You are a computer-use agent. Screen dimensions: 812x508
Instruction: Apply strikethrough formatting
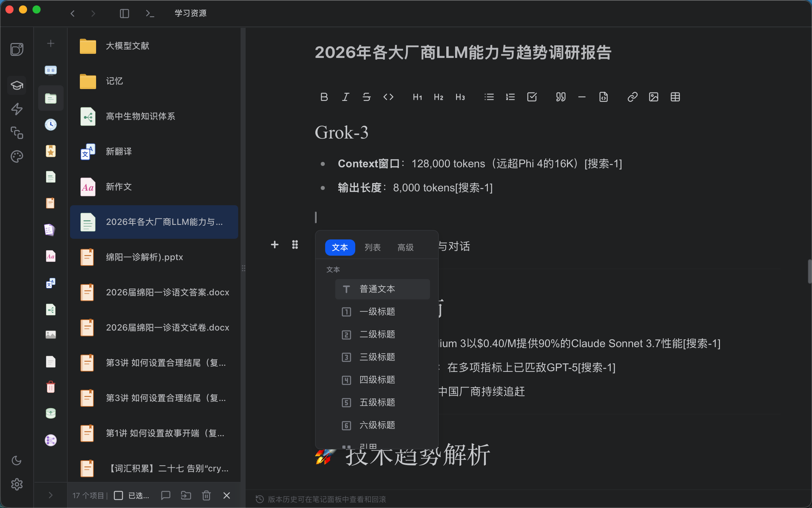coord(367,97)
